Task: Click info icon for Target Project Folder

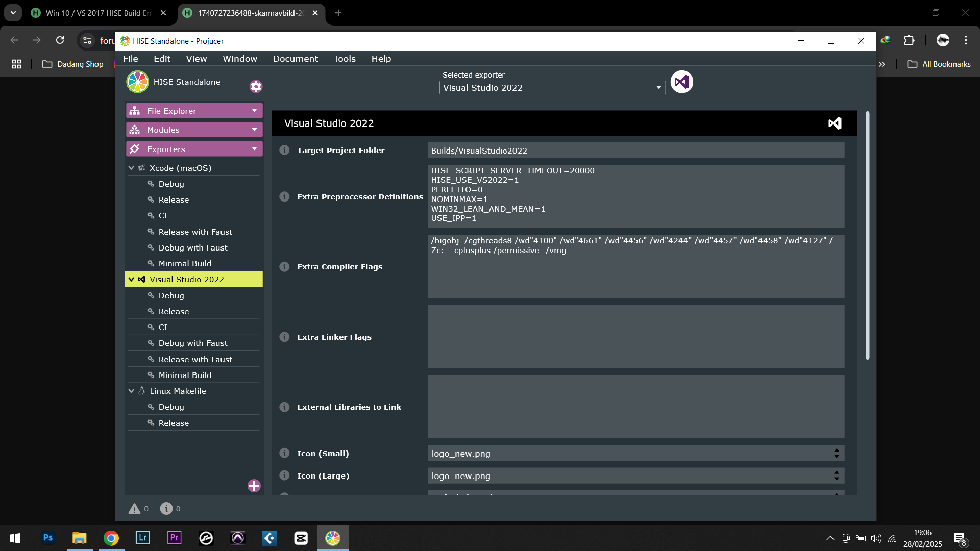Action: [285, 151]
